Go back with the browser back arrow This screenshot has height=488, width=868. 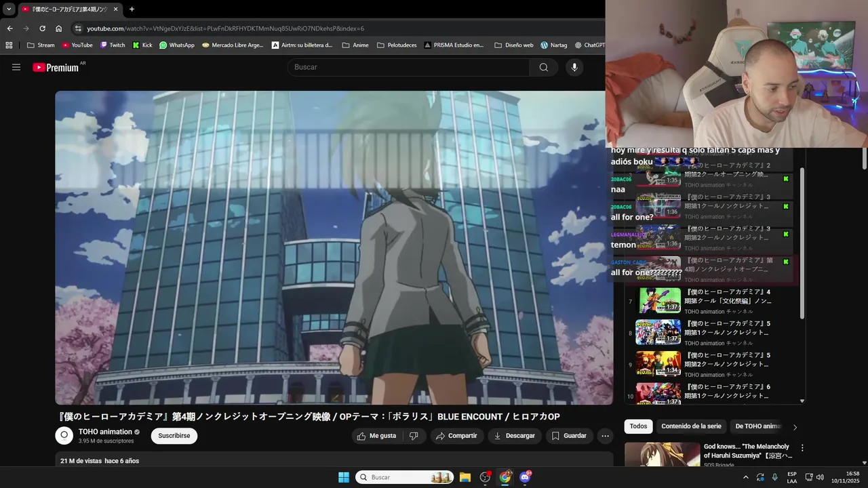(9, 28)
